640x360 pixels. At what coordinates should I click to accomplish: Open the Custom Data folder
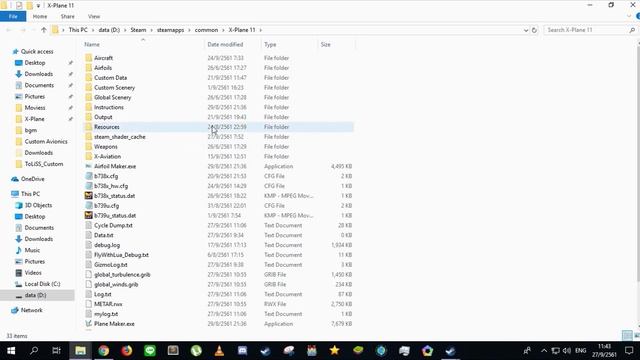(x=110, y=78)
